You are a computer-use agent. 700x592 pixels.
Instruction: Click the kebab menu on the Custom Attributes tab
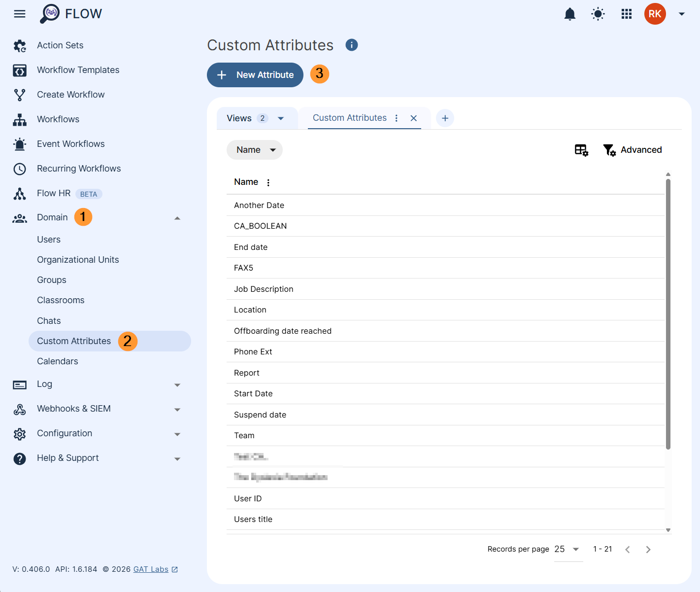point(396,118)
